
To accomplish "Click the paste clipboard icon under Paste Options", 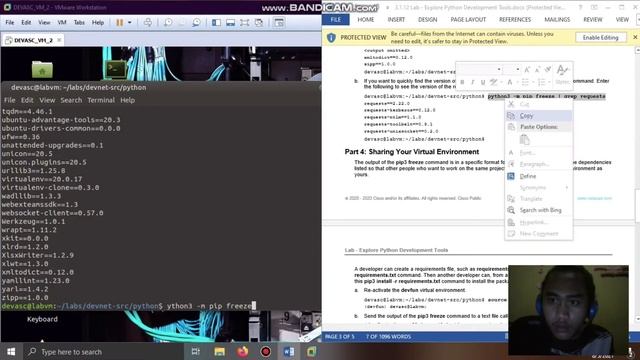I will click(524, 140).
